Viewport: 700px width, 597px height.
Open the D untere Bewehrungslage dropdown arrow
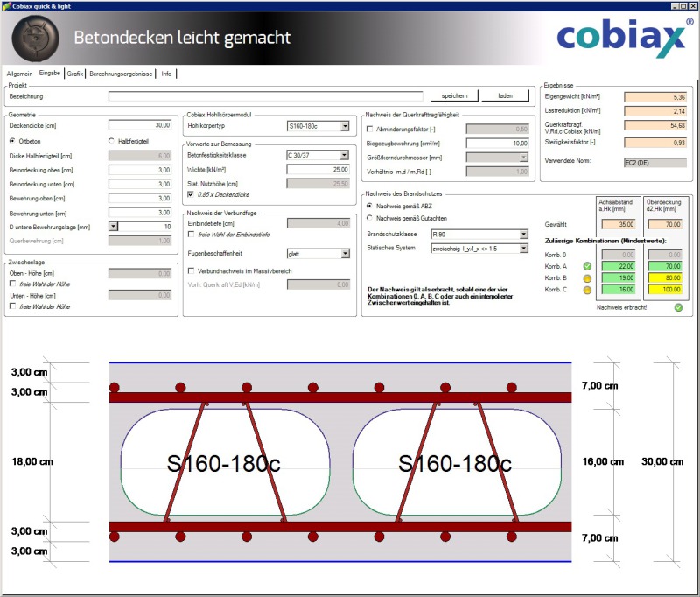pos(114,227)
